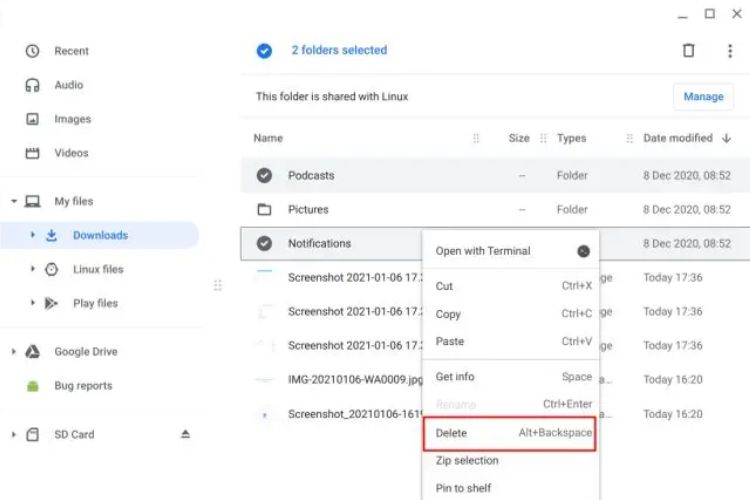Click thumbnail of IMG-20210106-WA0009.jpg

(x=264, y=380)
